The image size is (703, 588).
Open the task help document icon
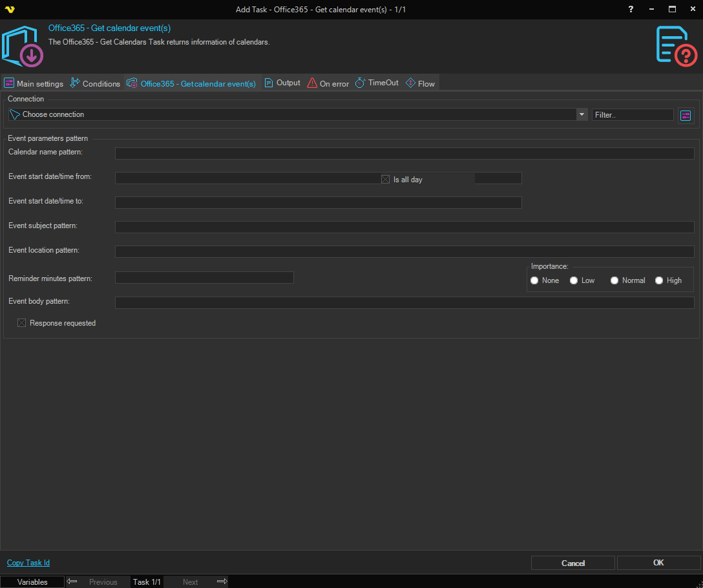pos(676,46)
